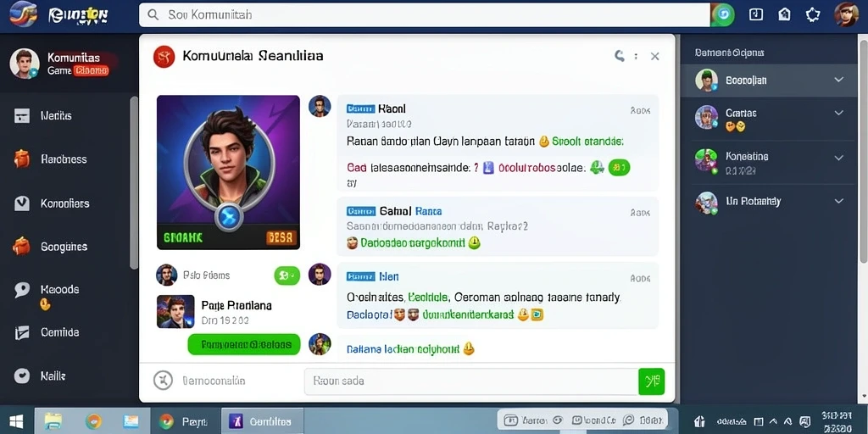
Task: Click the green button under Parje Prardana
Action: 243,344
